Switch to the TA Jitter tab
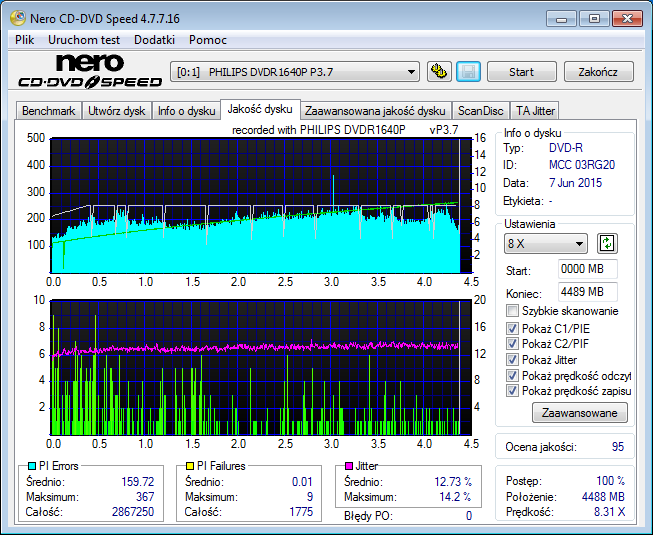 535,111
